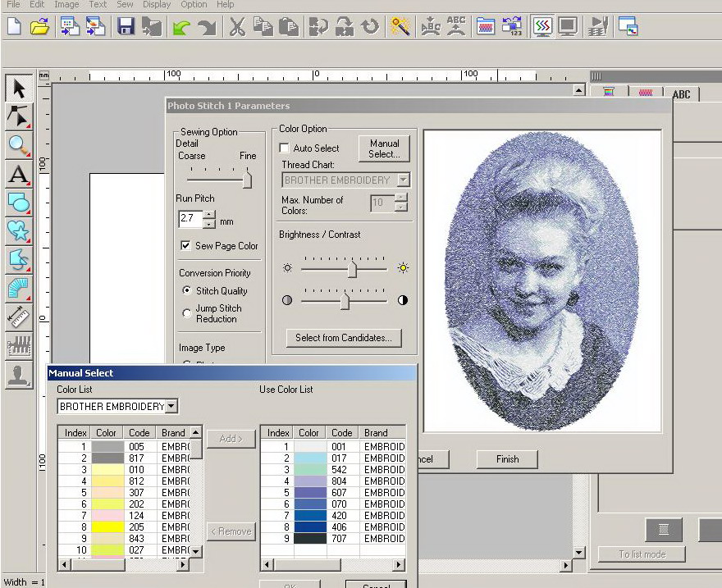This screenshot has height=588, width=722.
Task: Click the New document icon
Action: coord(14,26)
